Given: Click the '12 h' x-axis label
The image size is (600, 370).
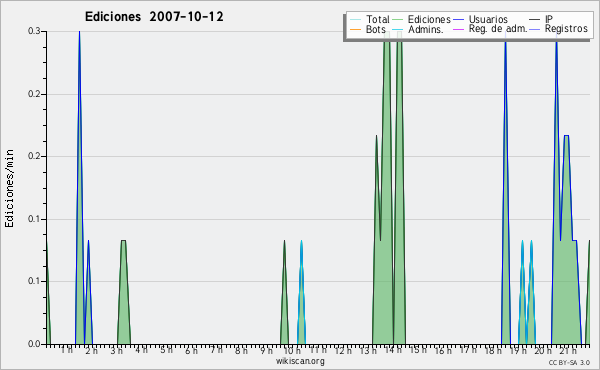Looking at the screenshot, I should 343,350.
